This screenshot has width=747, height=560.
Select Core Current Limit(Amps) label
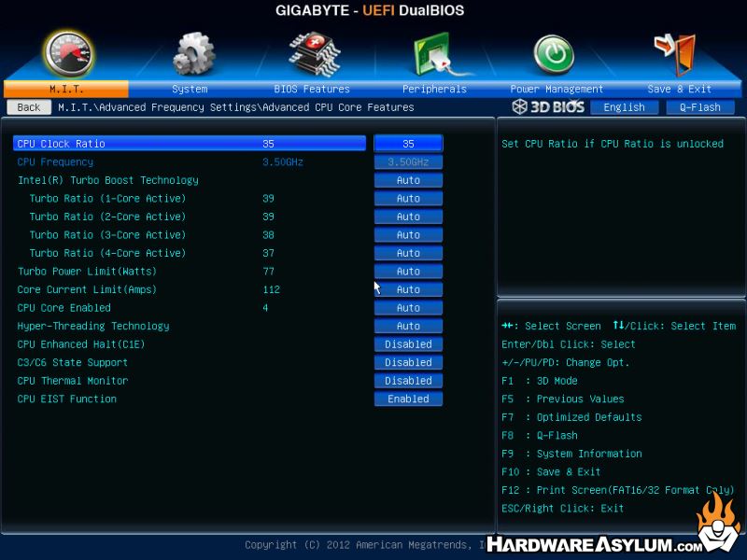point(87,289)
